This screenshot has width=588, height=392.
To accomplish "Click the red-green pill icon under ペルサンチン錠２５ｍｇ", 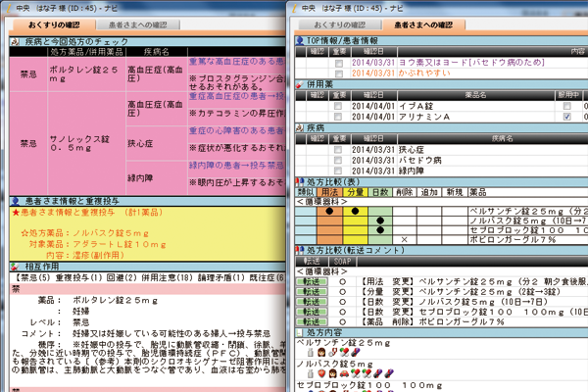I will click(x=344, y=352).
